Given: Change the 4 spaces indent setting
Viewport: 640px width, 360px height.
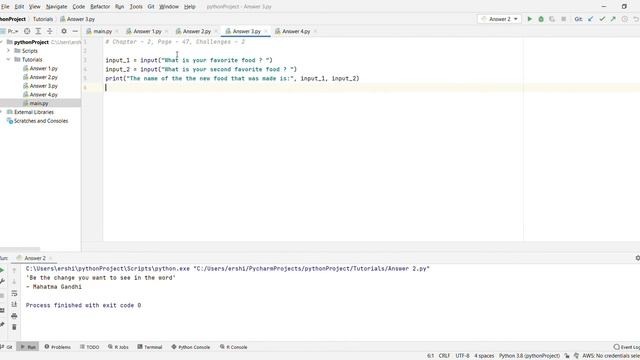Looking at the screenshot, I should click(484, 356).
